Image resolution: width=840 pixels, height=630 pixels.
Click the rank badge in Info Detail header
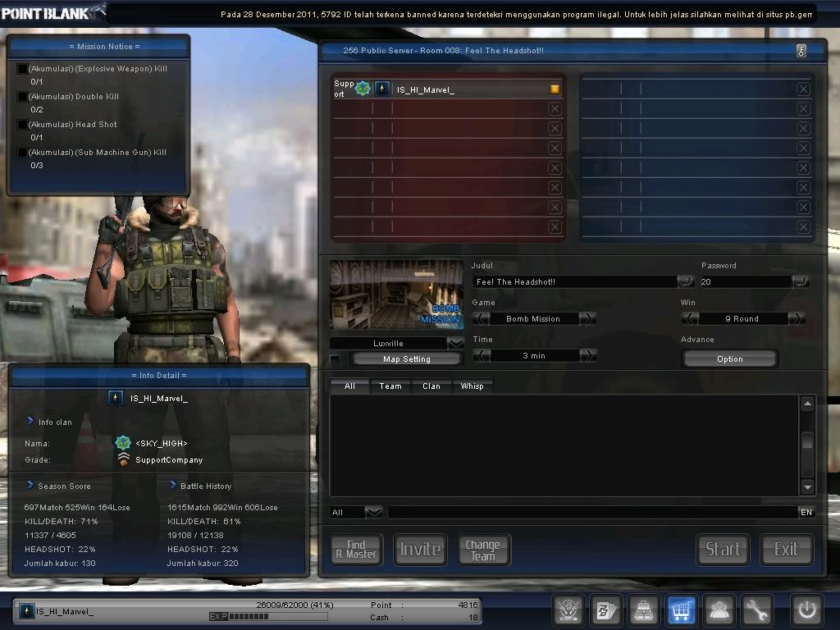pos(115,398)
